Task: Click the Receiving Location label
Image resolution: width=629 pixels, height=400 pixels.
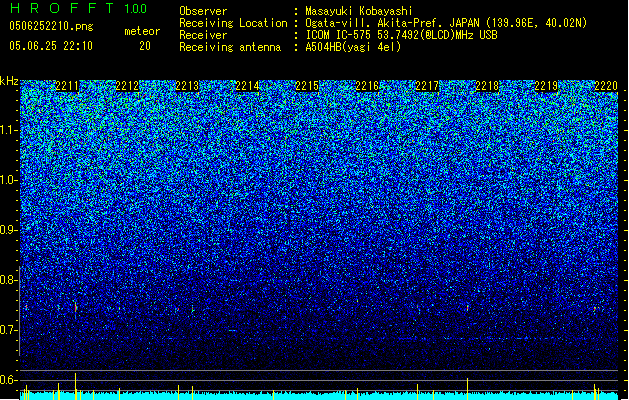Action: (233, 23)
